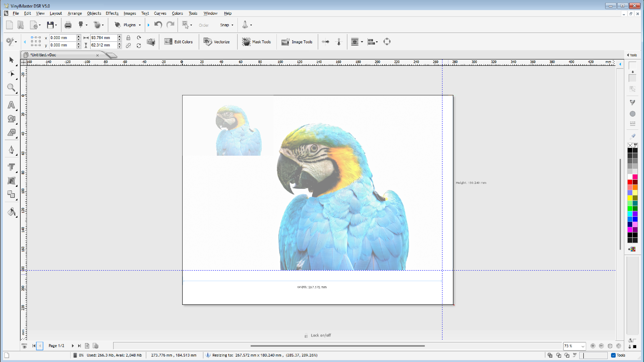This screenshot has width=644, height=362.
Task: Click the info icon in status bar
Action: coord(208,355)
